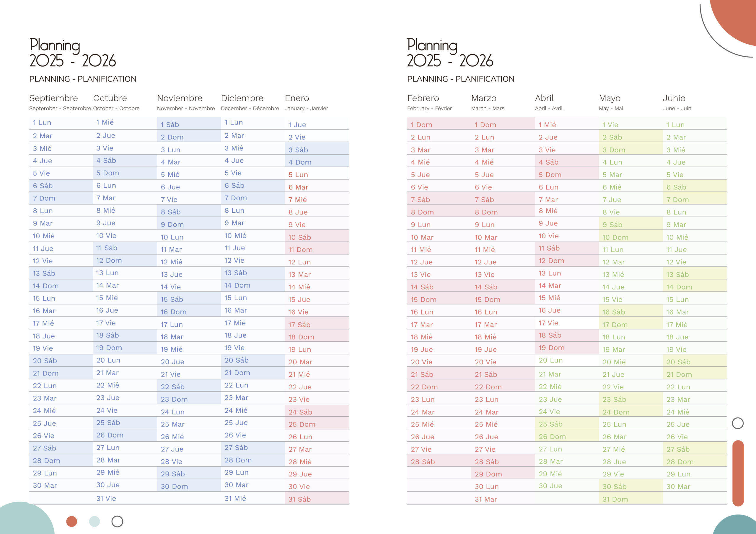
Task: Click hollow ring above the orange vertical bar
Action: click(738, 423)
